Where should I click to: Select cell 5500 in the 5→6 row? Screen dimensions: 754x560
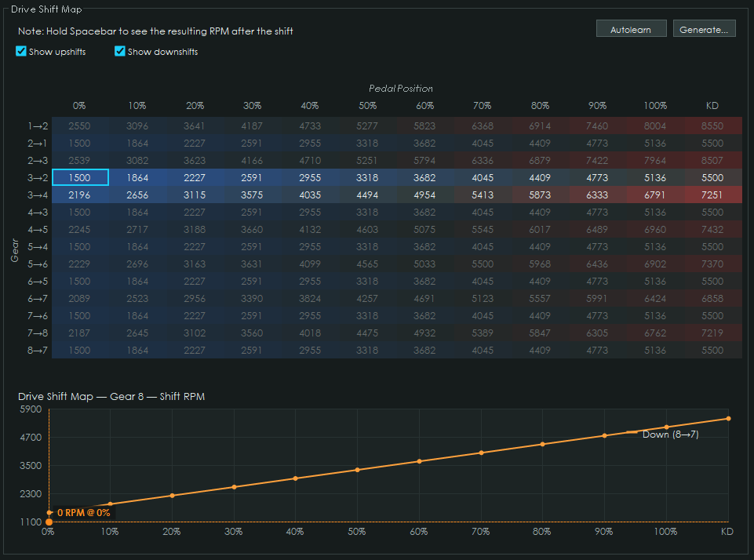coord(483,264)
